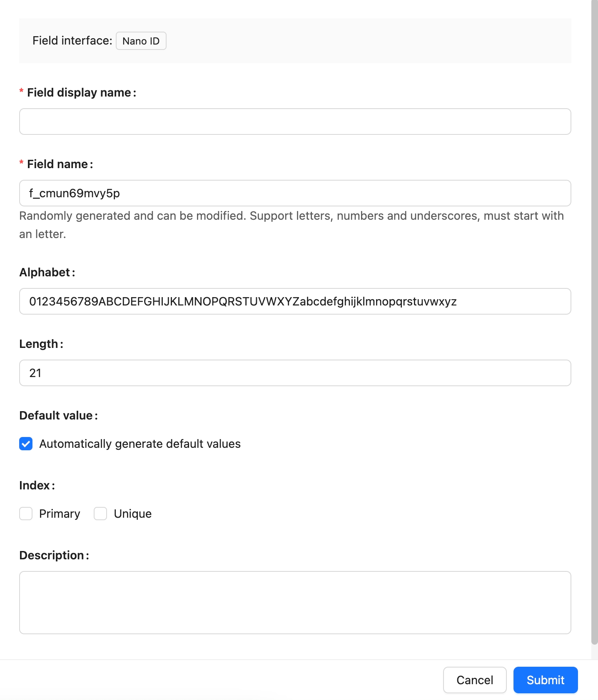598x700 pixels.
Task: Click the "Description" label heading
Action: click(x=52, y=555)
